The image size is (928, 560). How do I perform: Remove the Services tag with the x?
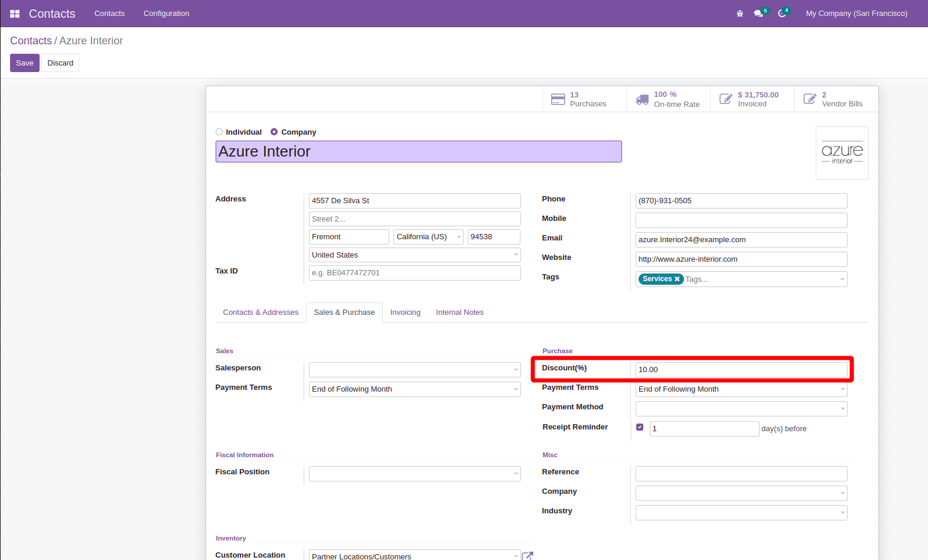tap(677, 279)
